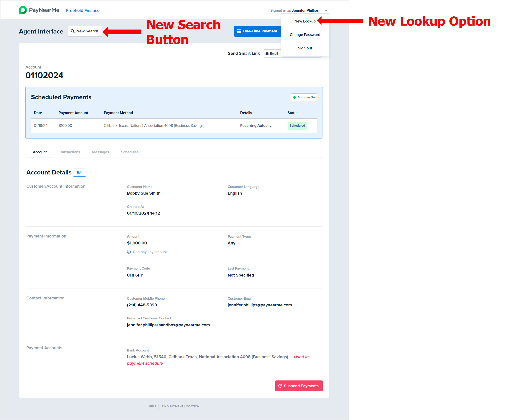The image size is (522, 420).
Task: Click the magnifier icon in New Search
Action: [73, 31]
